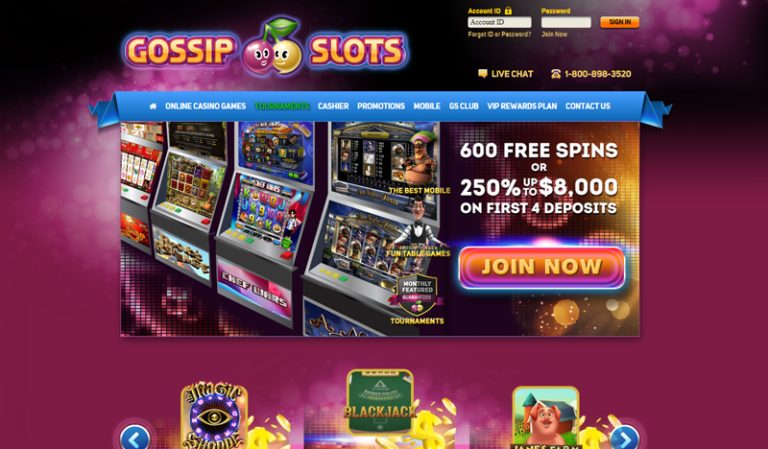Click the telephone icon beside 1-800-898-3520

555,73
